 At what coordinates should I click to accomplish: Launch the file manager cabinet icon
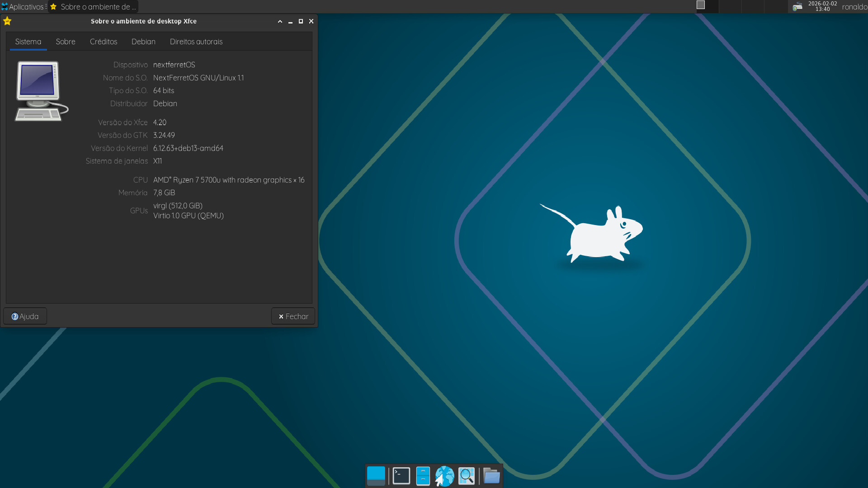[423, 476]
